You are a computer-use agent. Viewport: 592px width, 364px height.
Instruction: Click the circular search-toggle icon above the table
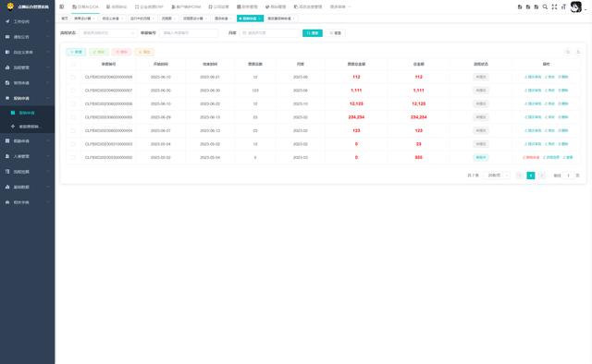[567, 52]
